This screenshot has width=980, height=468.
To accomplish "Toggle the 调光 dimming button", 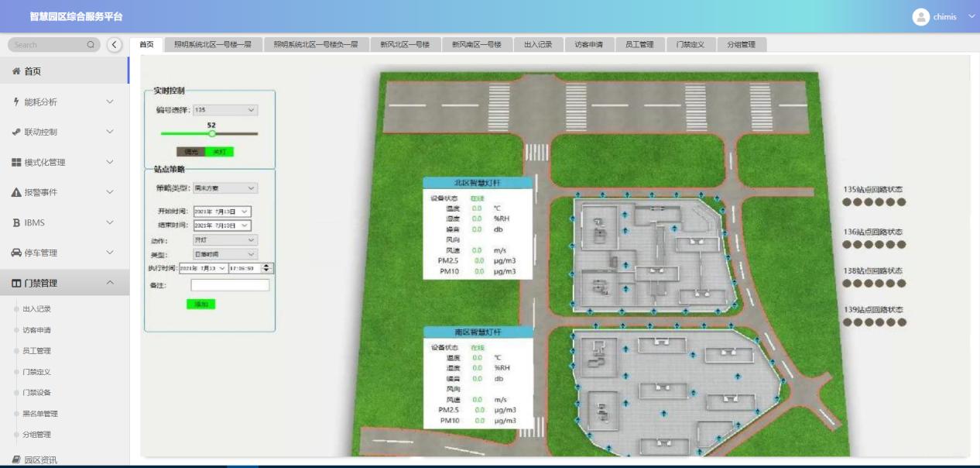I will 190,152.
